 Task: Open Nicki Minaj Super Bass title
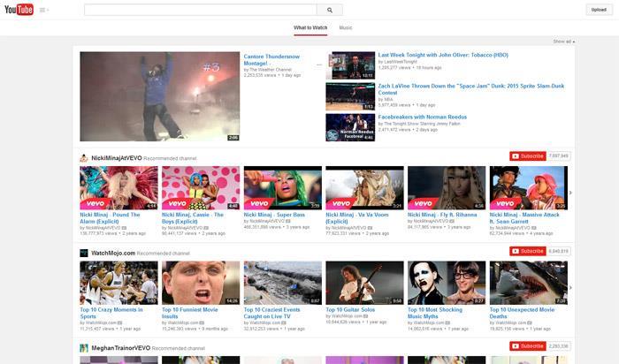click(x=274, y=215)
